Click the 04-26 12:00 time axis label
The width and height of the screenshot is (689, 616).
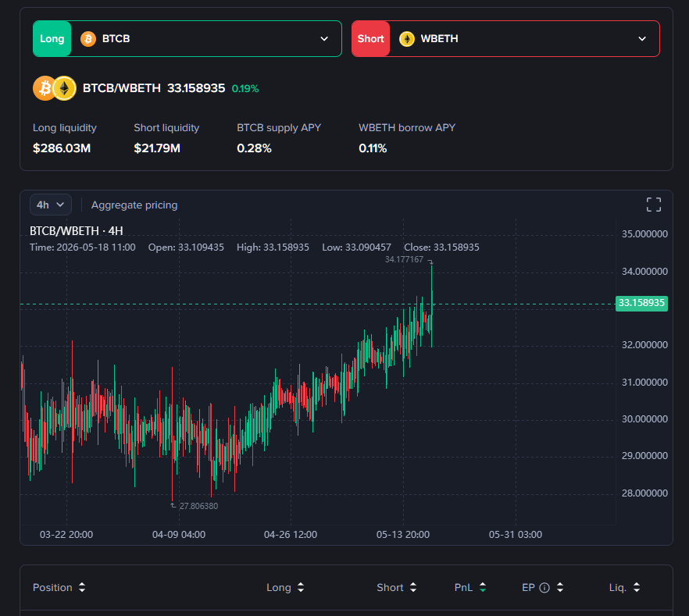(291, 534)
